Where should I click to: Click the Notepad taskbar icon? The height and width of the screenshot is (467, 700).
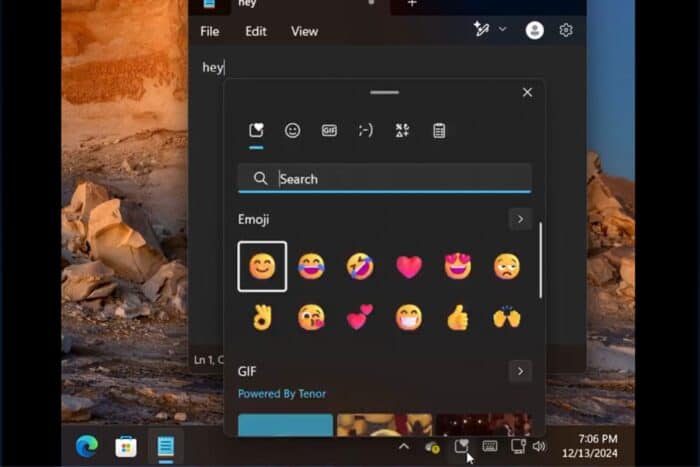point(166,446)
